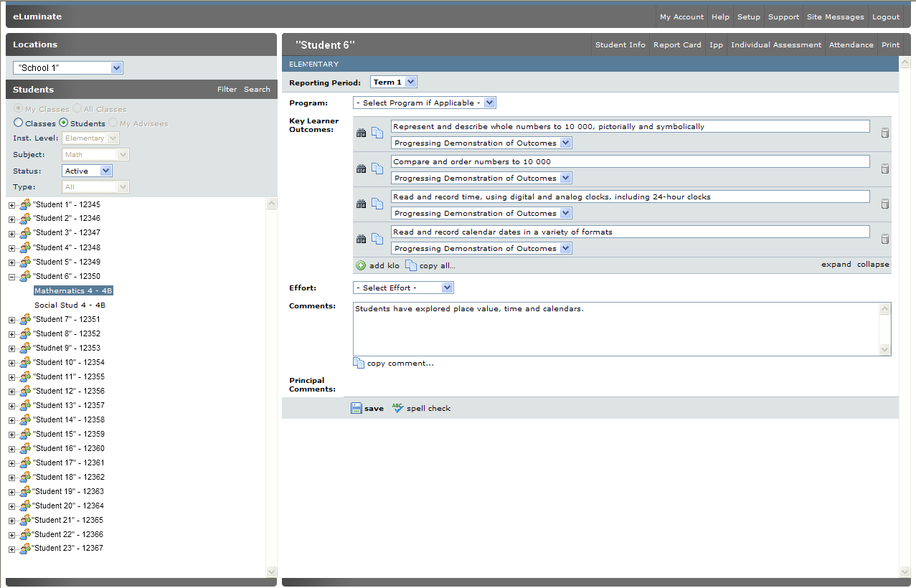The image size is (916, 588).
Task: Click the Filter link in Students panel
Action: (227, 90)
